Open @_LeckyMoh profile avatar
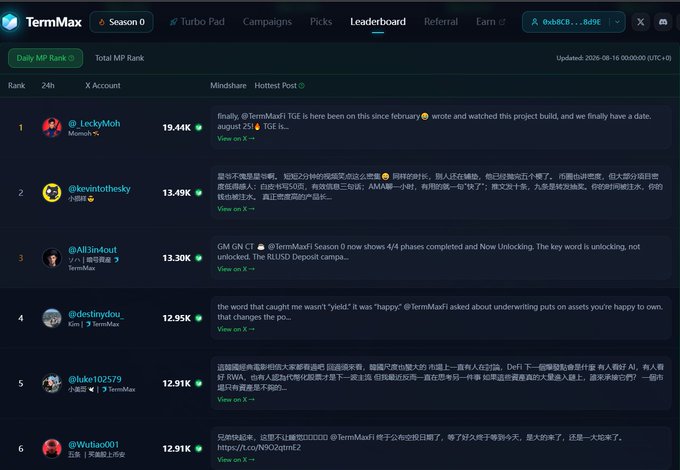This screenshot has width=680, height=470. point(52,127)
